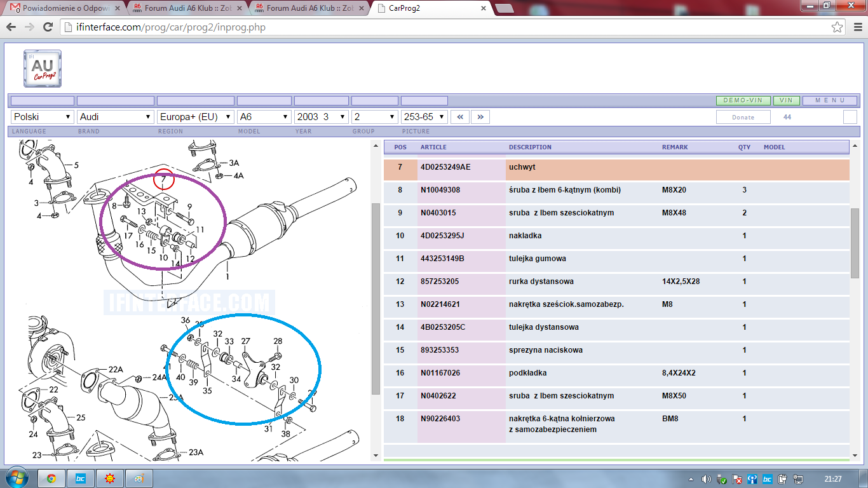This screenshot has width=868, height=488.
Task: Open the Model dropdown showing A6
Action: (x=264, y=117)
